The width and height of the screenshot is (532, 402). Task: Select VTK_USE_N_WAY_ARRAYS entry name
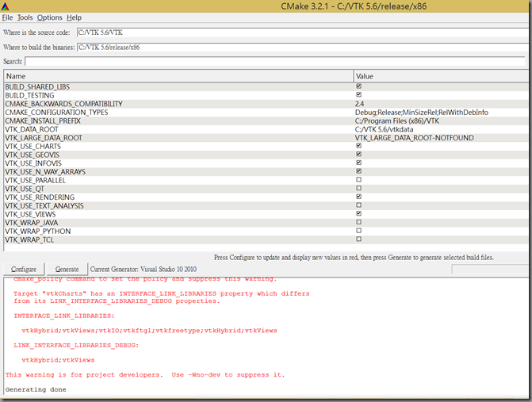click(45, 171)
